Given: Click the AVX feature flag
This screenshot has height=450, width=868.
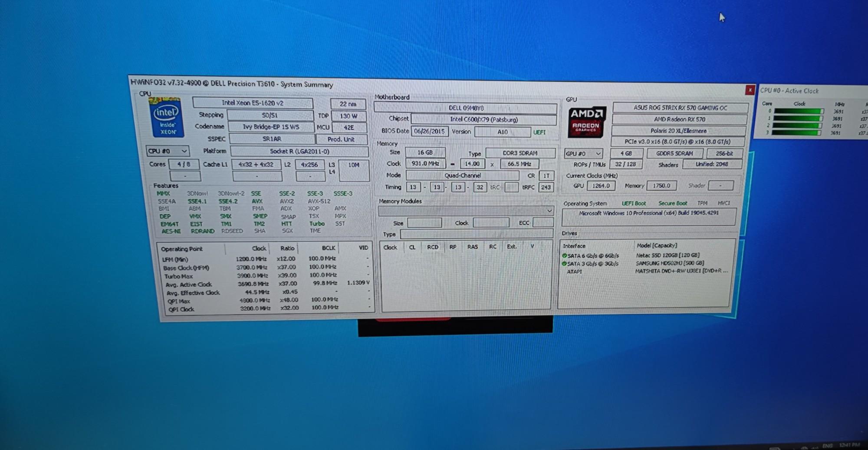Looking at the screenshot, I should coord(257,201).
